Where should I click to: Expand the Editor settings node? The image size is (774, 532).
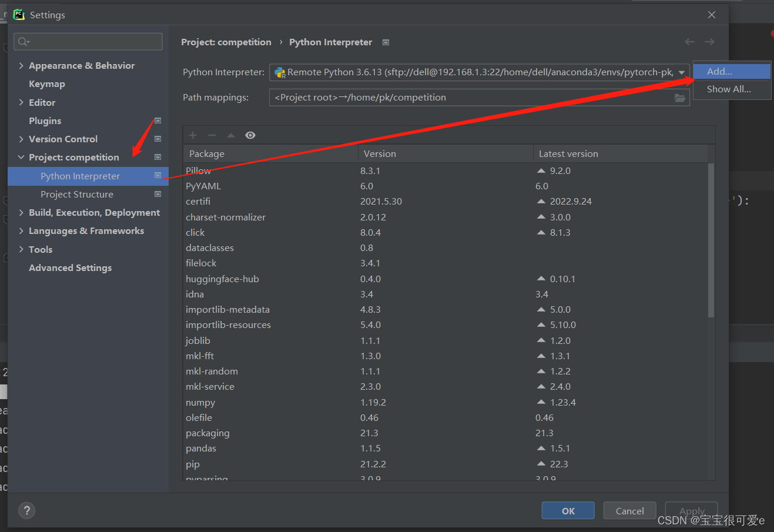(x=21, y=102)
